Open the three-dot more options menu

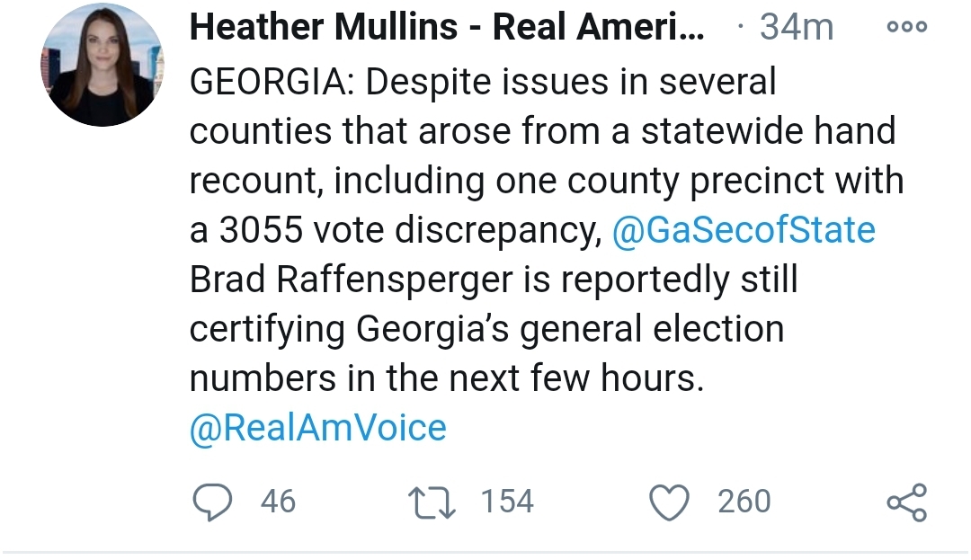(x=906, y=27)
